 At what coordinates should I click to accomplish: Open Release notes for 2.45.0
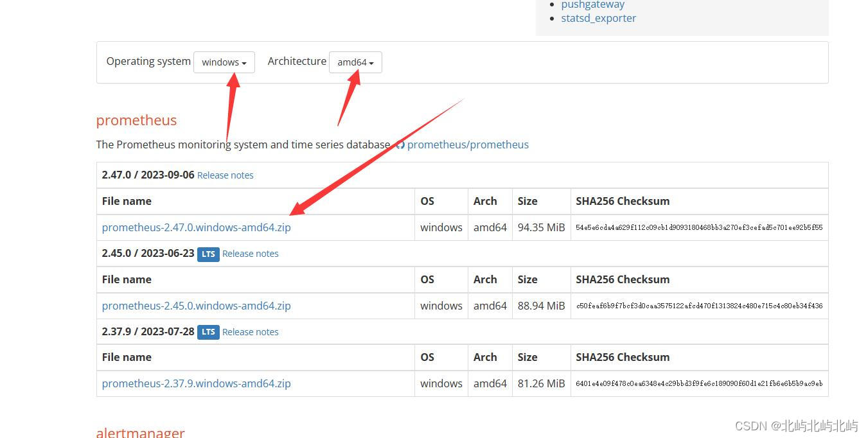click(251, 254)
